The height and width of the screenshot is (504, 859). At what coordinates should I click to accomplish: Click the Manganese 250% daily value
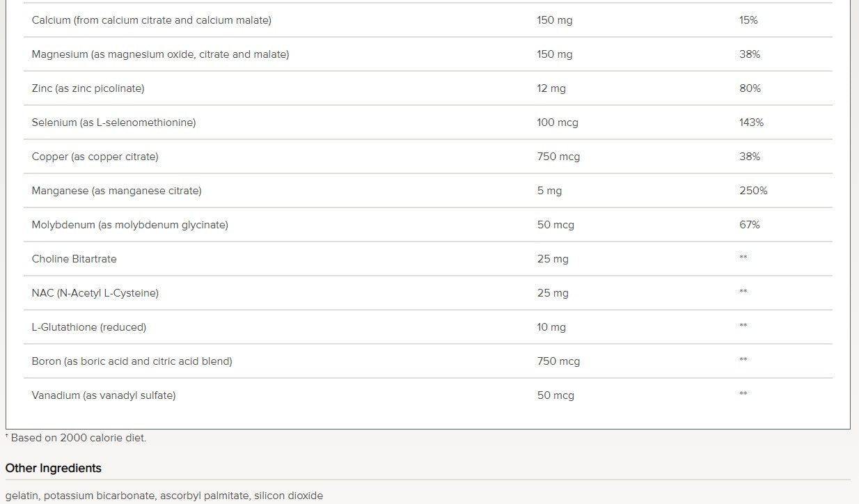pos(753,191)
